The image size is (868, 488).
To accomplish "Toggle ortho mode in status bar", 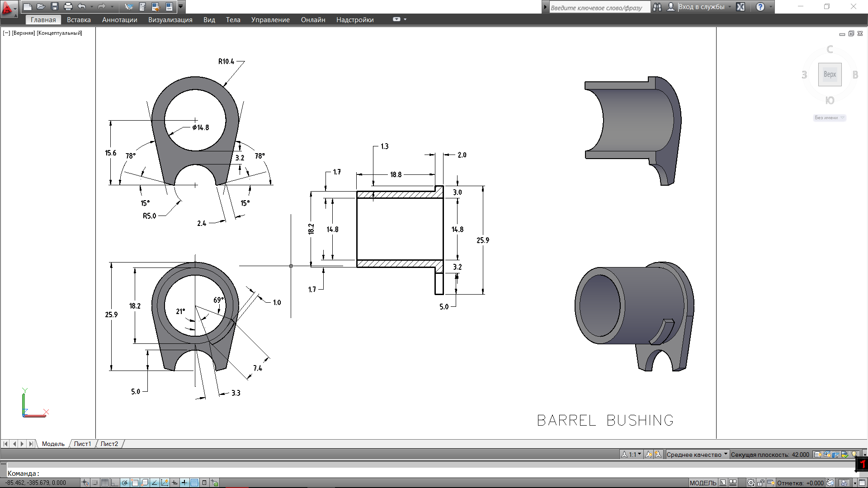I will point(114,483).
